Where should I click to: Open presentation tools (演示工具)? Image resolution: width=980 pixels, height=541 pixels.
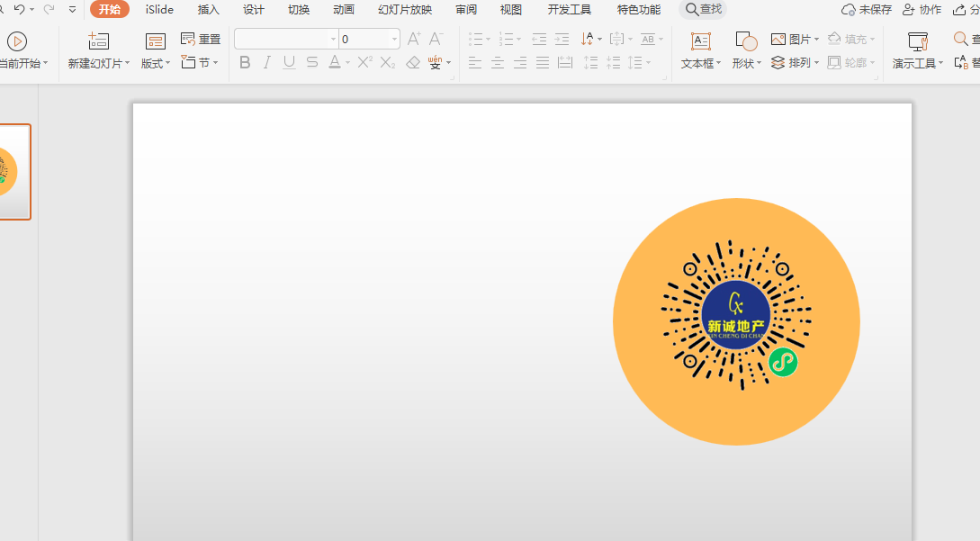tap(918, 50)
